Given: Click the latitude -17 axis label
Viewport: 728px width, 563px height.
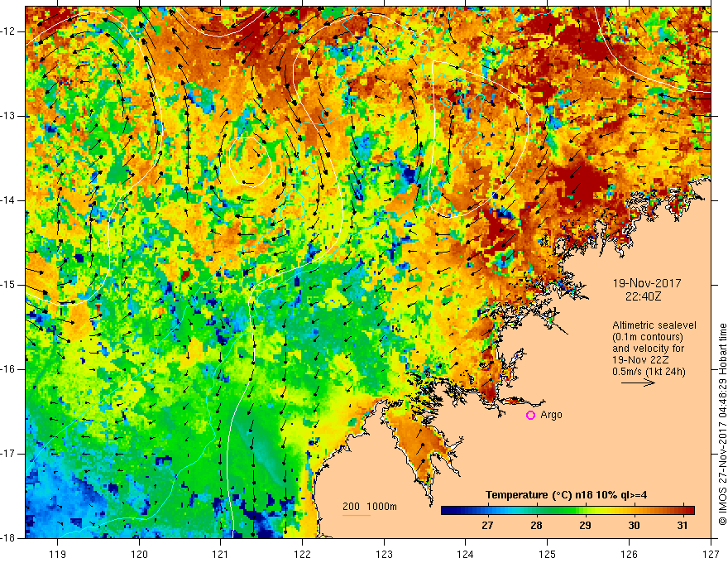Looking at the screenshot, I should tap(8, 454).
